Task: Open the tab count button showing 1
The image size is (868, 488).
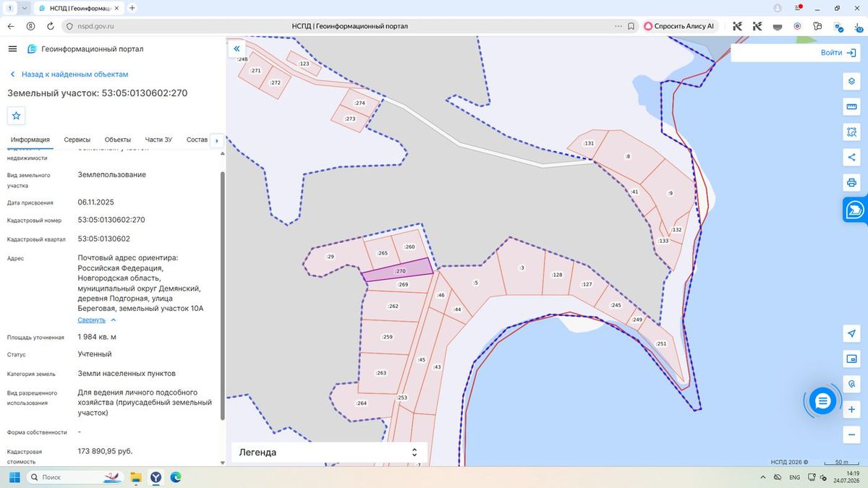Action: [9, 8]
